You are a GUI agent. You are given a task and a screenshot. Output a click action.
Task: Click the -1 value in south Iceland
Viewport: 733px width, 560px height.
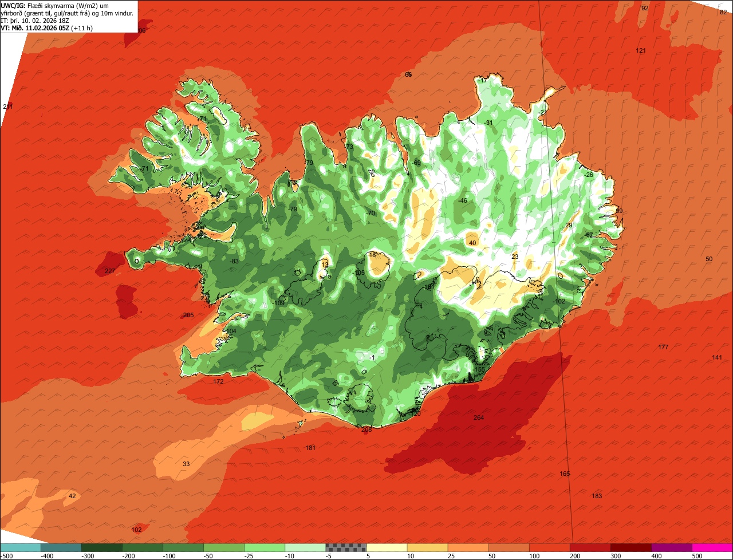[372, 357]
